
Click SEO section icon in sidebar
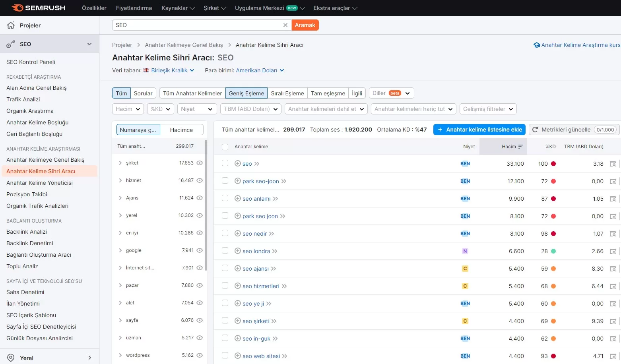11,44
